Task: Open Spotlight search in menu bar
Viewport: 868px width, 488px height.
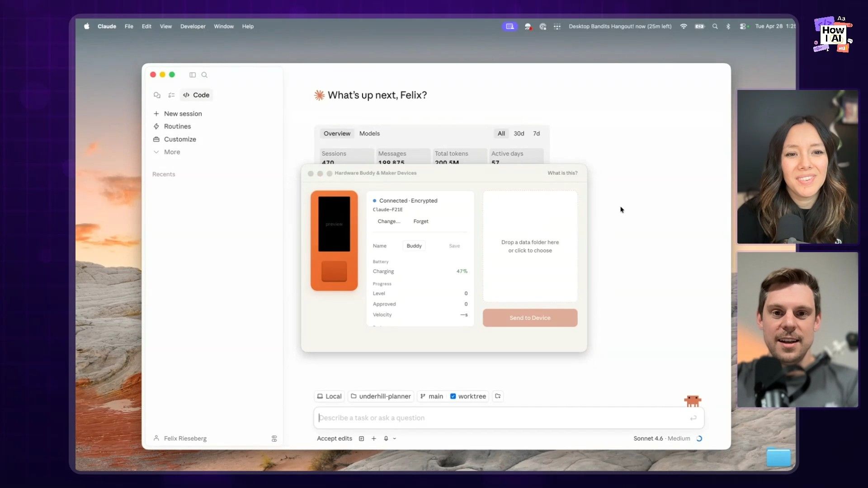Action: [715, 26]
